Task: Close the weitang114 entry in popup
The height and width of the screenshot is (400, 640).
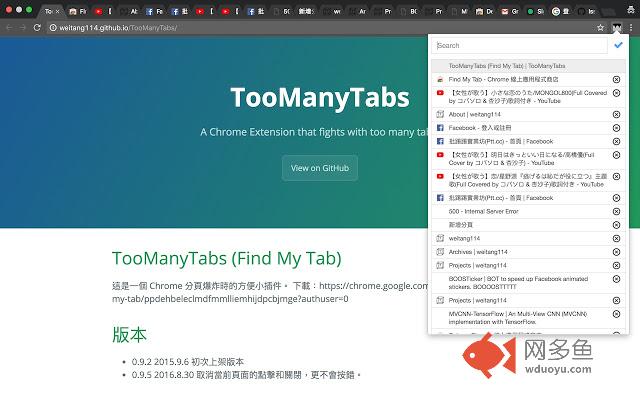Action: pos(616,238)
